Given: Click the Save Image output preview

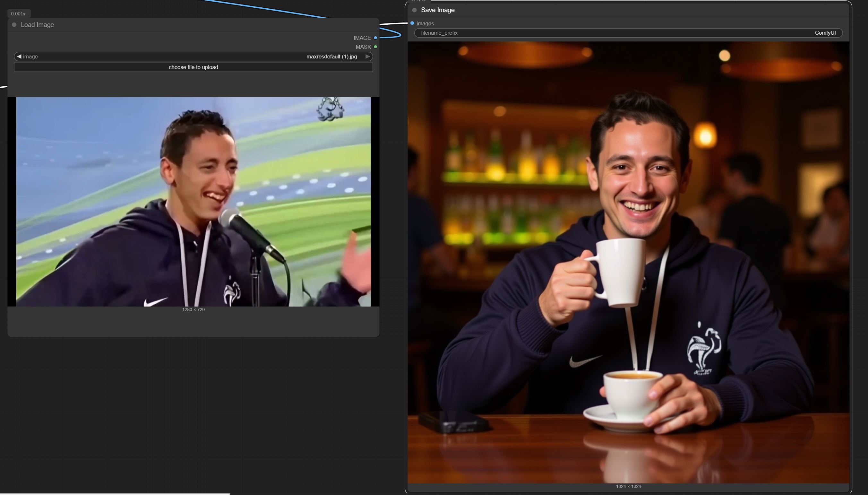Looking at the screenshot, I should (628, 262).
